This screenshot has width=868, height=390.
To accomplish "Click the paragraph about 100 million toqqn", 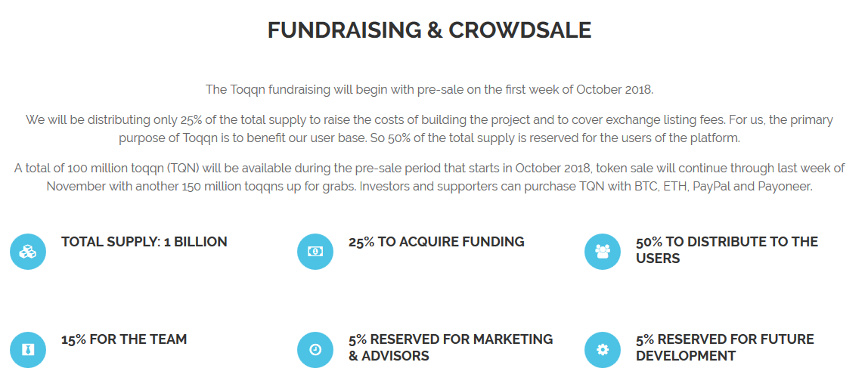I will (x=429, y=177).
